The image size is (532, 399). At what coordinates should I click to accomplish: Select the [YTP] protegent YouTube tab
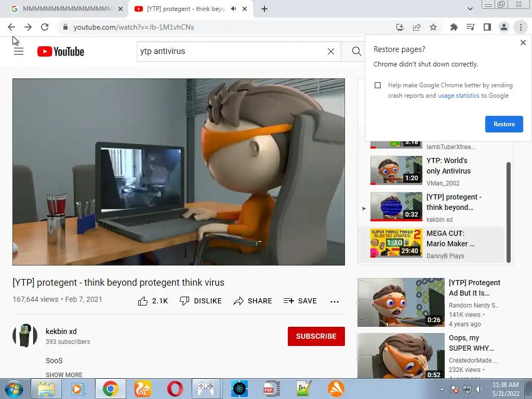coord(186,9)
